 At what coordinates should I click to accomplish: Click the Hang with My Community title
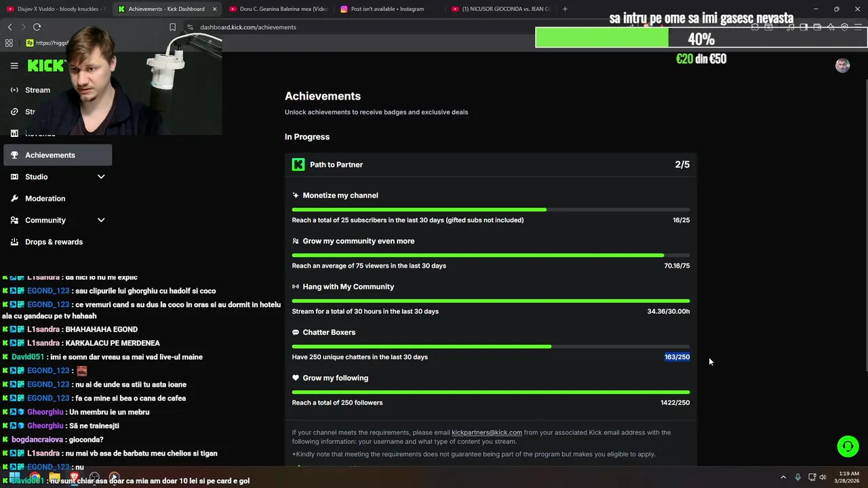[349, 287]
